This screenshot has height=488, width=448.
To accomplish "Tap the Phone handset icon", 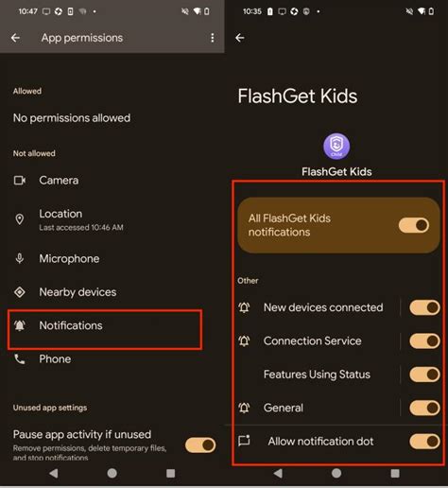I will coord(20,359).
